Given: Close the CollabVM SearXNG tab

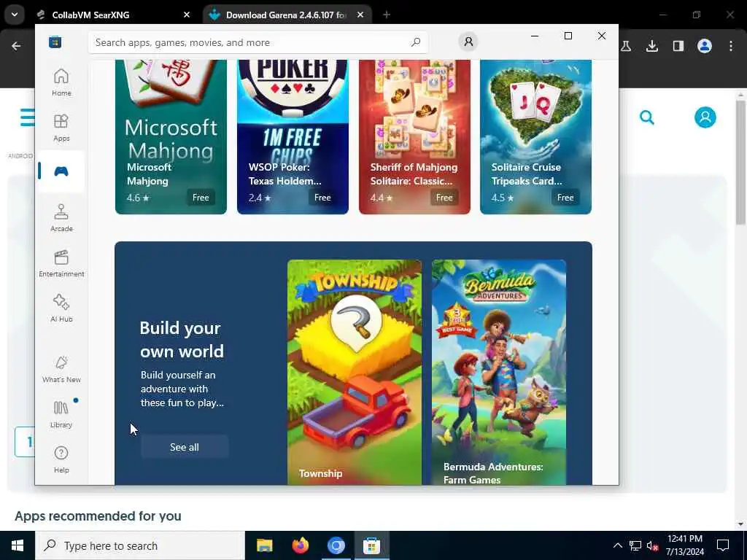Looking at the screenshot, I should [187, 15].
